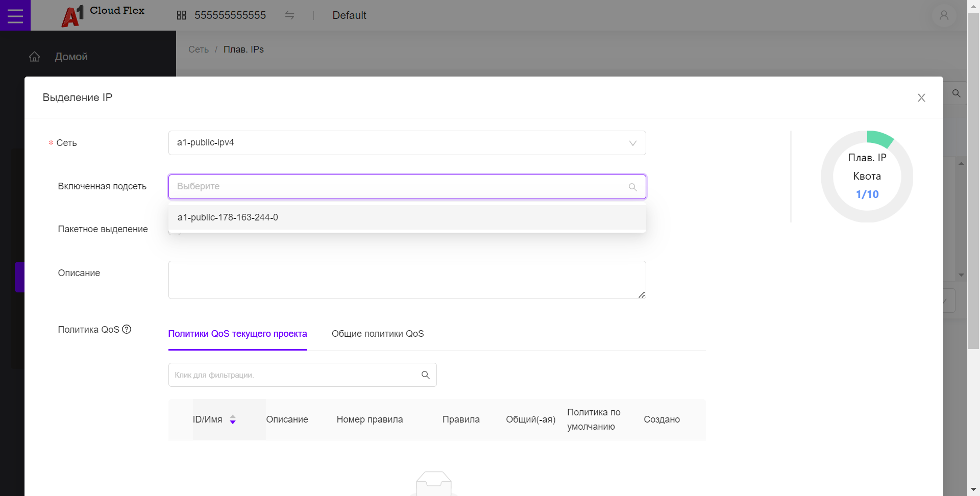Click the Сеть breadcrumb link
Screen dimensions: 980x496
(x=199, y=49)
